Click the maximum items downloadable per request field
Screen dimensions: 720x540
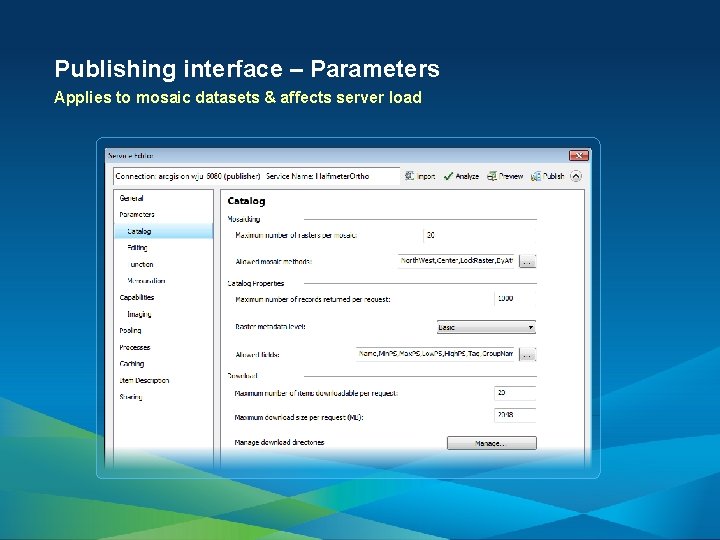tap(515, 393)
